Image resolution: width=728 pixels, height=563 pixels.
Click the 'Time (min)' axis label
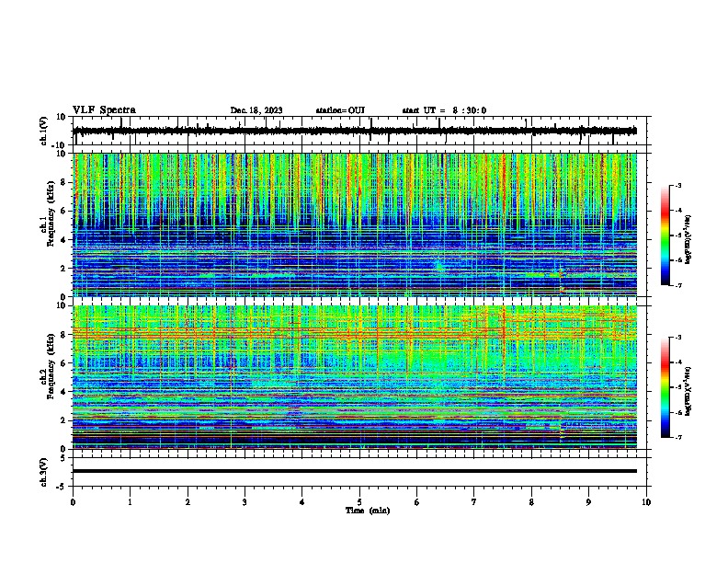368,511
